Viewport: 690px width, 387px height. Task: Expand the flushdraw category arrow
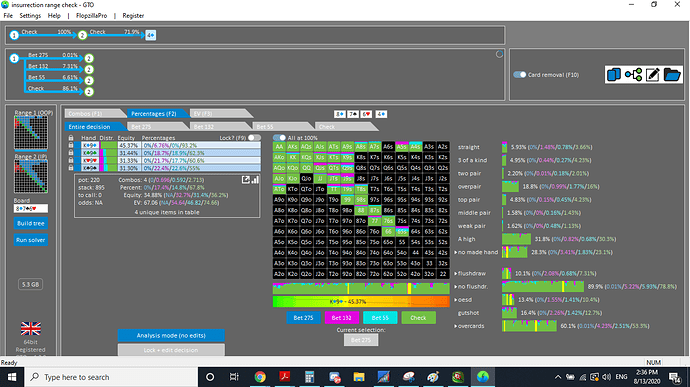[x=456, y=273]
